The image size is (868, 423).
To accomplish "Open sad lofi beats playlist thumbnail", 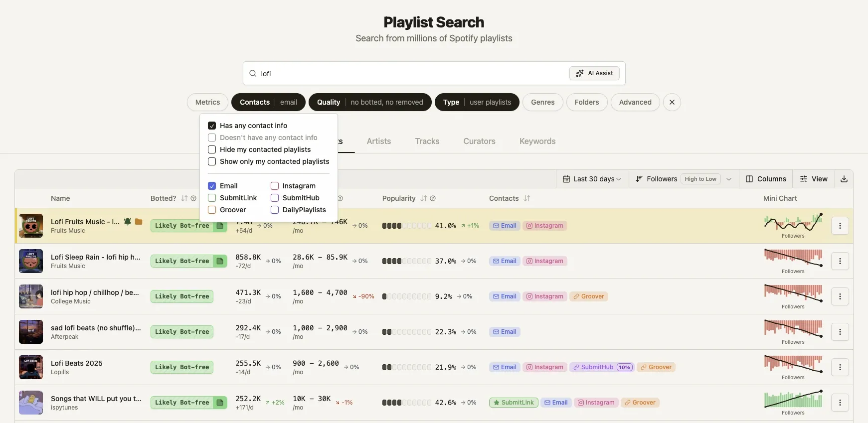I will 31,332.
